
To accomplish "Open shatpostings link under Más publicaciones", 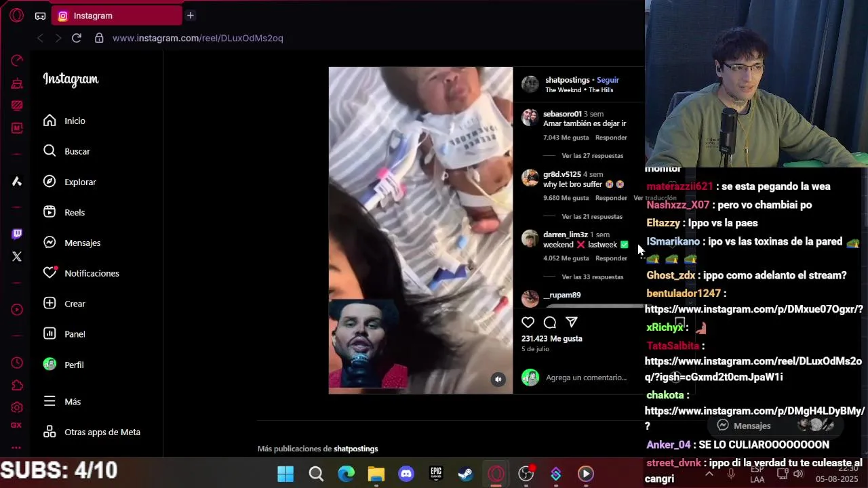I will pyautogui.click(x=355, y=449).
